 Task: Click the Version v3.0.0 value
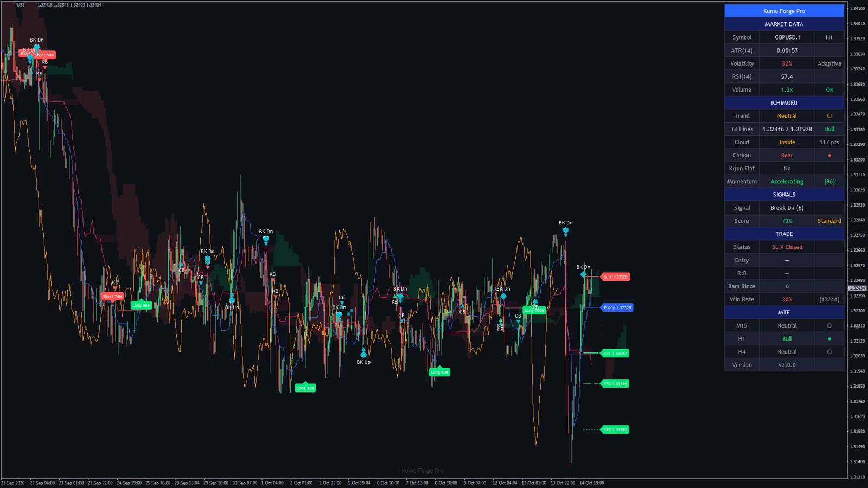pos(787,365)
